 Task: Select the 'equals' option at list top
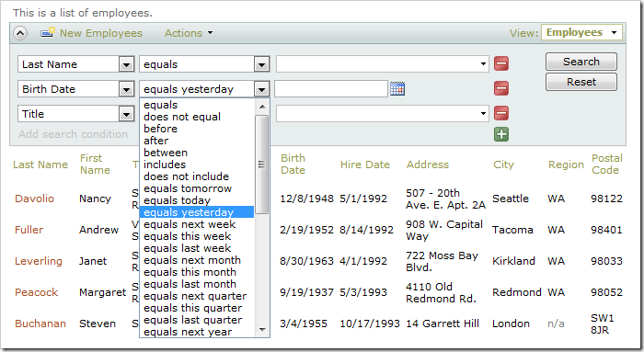(197, 105)
